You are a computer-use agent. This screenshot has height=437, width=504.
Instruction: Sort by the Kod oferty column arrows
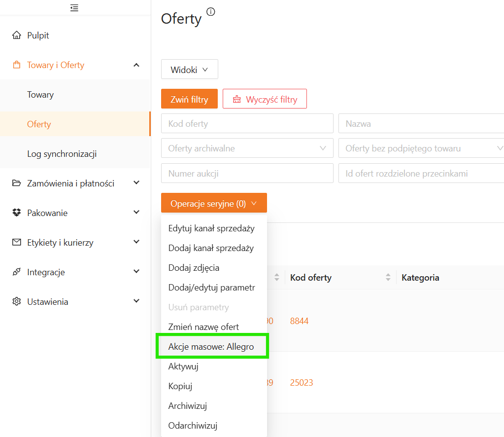point(388,278)
